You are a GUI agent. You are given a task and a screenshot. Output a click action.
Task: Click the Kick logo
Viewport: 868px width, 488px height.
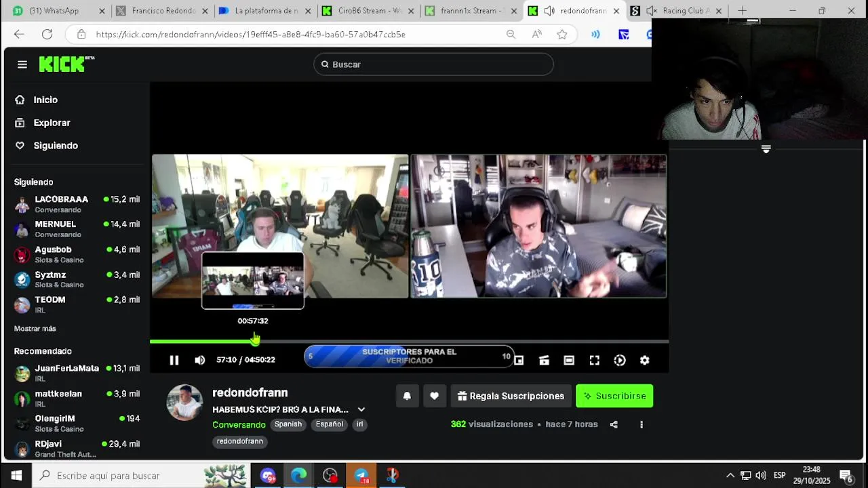coord(66,64)
